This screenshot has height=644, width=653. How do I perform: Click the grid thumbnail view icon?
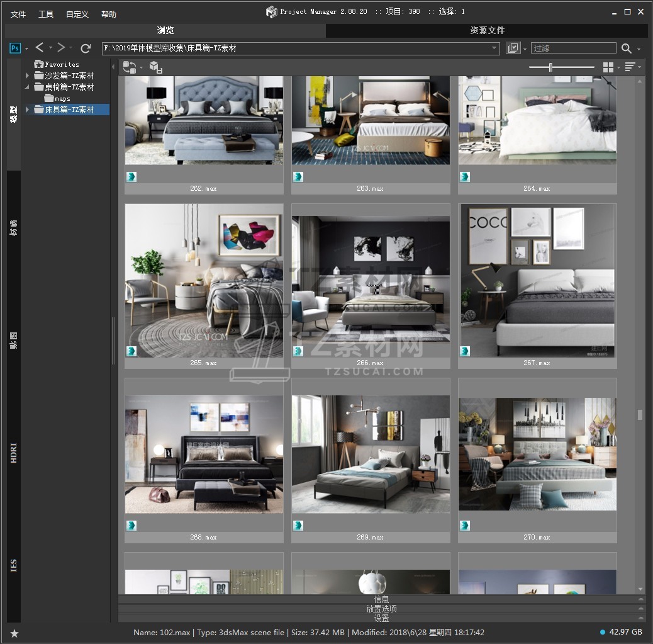pyautogui.click(x=608, y=67)
